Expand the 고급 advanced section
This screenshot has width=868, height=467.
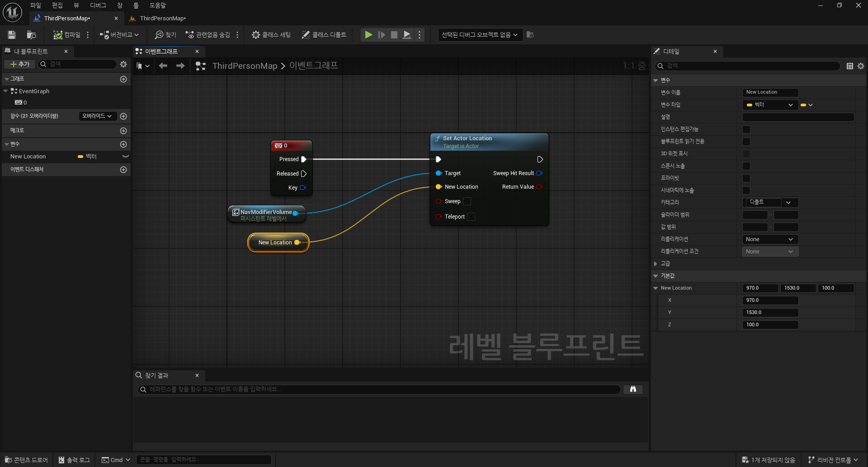coord(656,264)
